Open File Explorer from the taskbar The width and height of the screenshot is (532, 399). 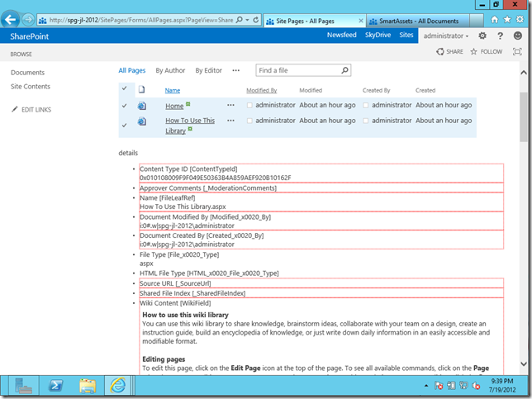coord(86,385)
